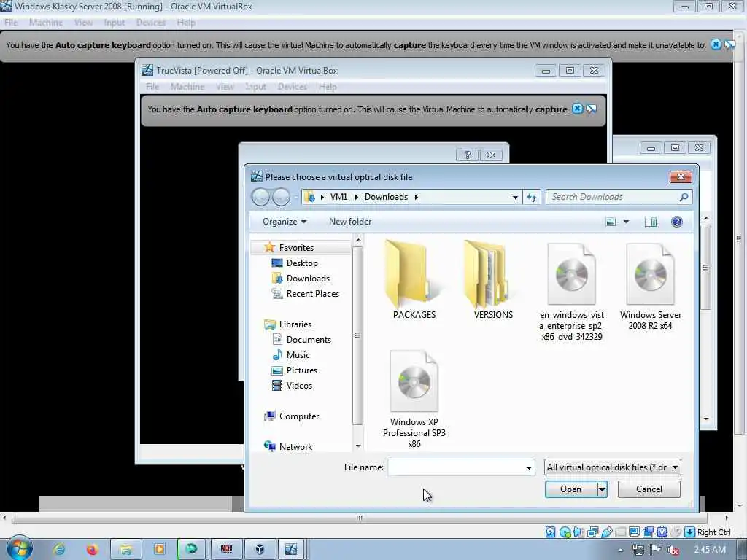Launch Internet Explorer from the taskbar
Screen dimensions: 747x560
[x=59, y=549]
